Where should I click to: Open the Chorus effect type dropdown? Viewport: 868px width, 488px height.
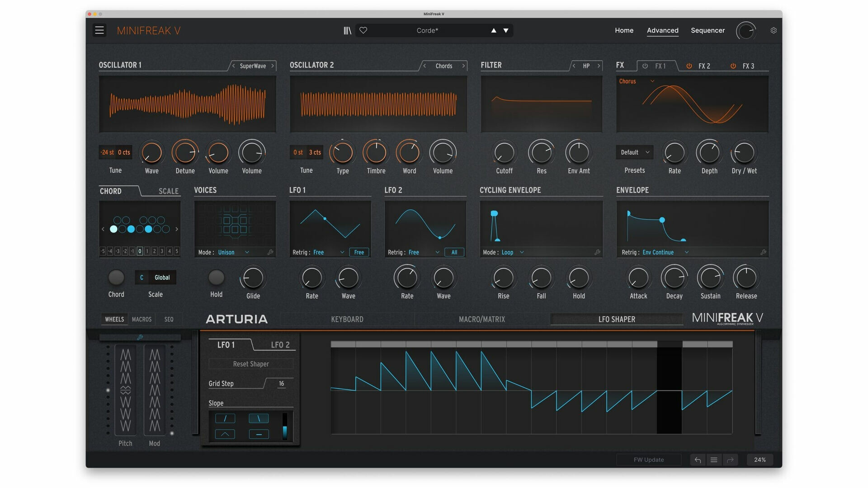[637, 81]
